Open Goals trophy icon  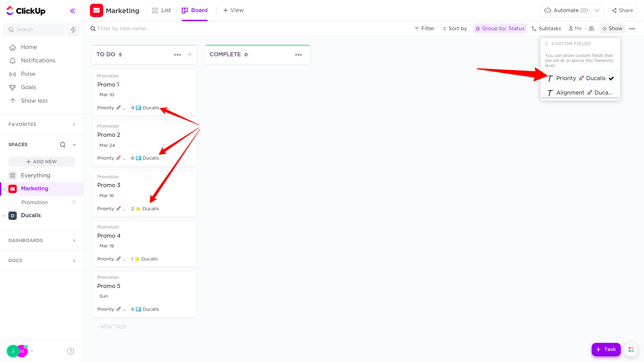click(13, 87)
